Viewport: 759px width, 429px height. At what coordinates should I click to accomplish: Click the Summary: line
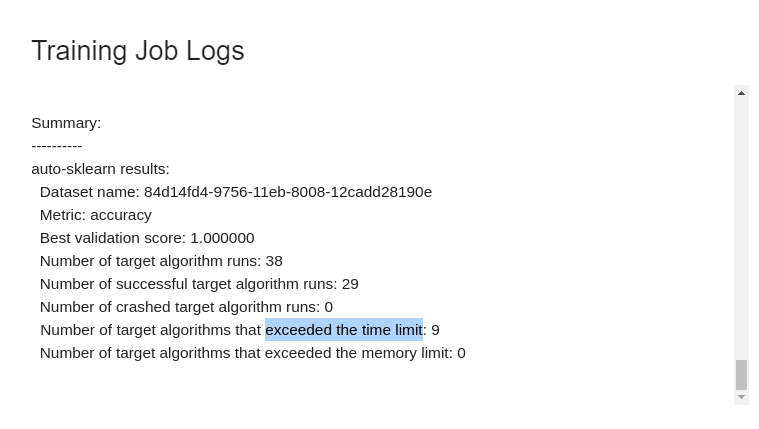(66, 123)
